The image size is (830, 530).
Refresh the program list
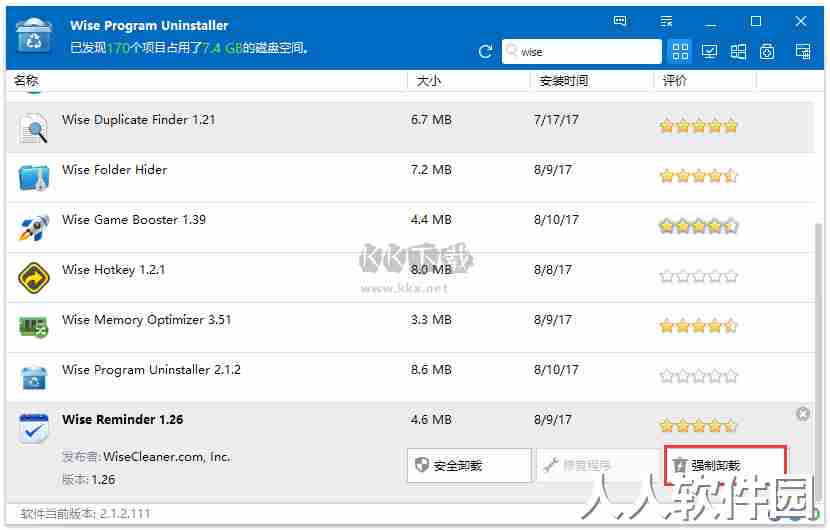click(x=485, y=51)
